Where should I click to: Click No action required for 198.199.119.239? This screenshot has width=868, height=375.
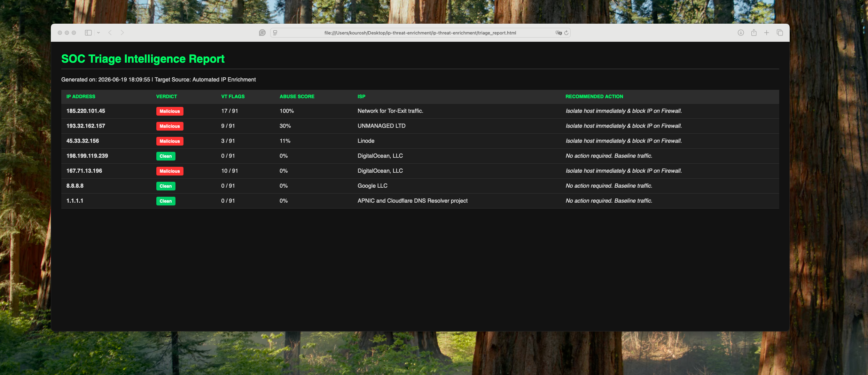coord(609,156)
